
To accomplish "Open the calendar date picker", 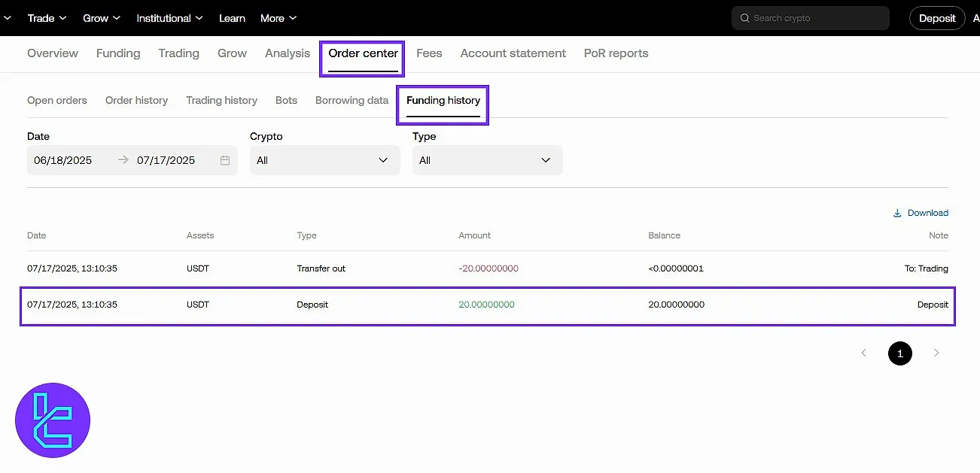I will [x=224, y=160].
